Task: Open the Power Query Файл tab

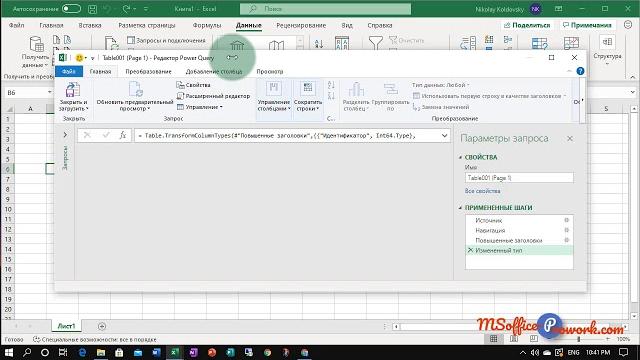Action: click(69, 71)
